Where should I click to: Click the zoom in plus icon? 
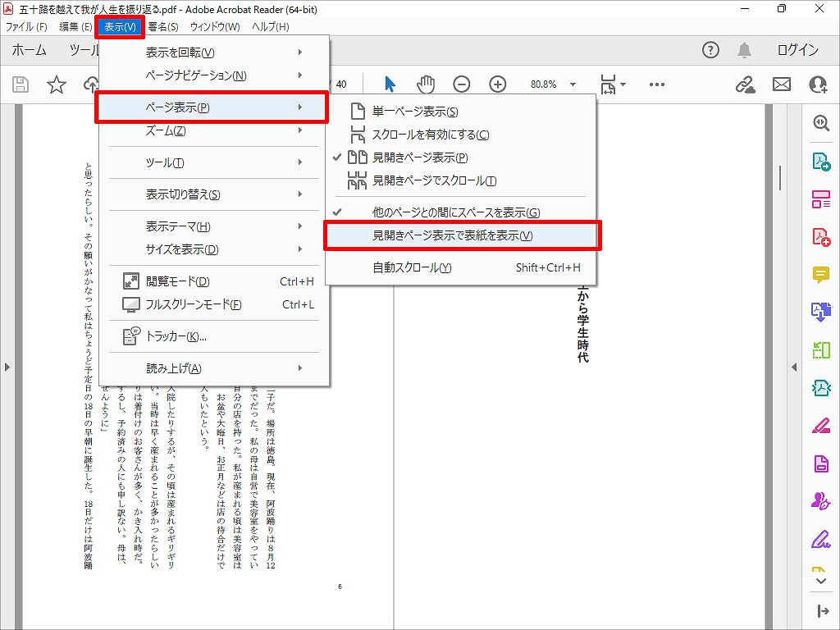click(498, 84)
